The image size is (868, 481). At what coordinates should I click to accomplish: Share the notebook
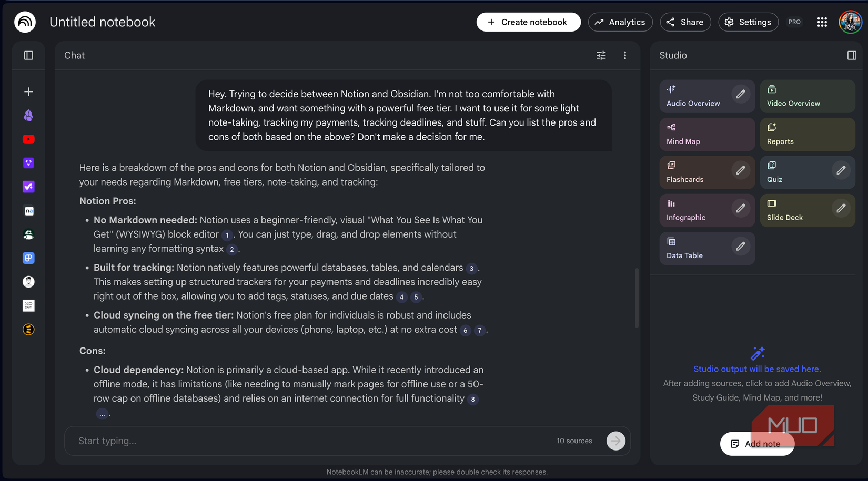[x=685, y=22]
